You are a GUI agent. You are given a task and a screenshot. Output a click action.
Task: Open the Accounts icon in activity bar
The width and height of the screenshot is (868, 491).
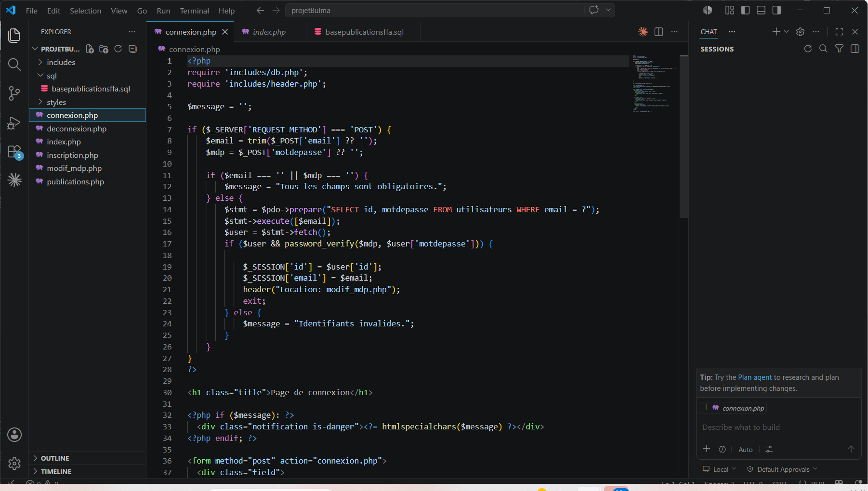tap(14, 435)
